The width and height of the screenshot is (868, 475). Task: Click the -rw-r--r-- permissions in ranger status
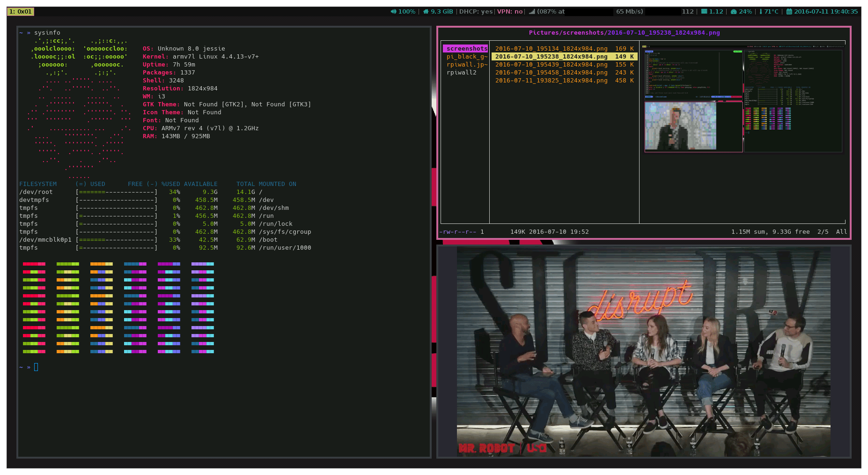point(457,232)
